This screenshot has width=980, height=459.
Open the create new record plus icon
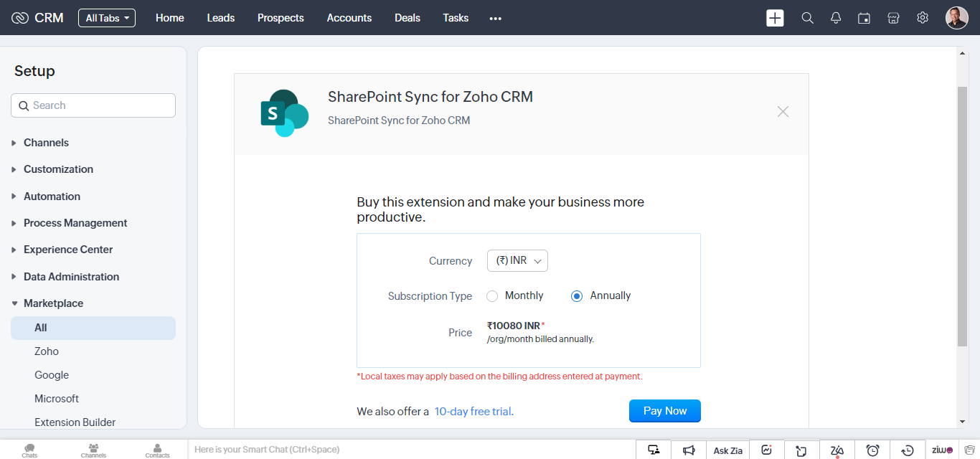[x=775, y=18]
